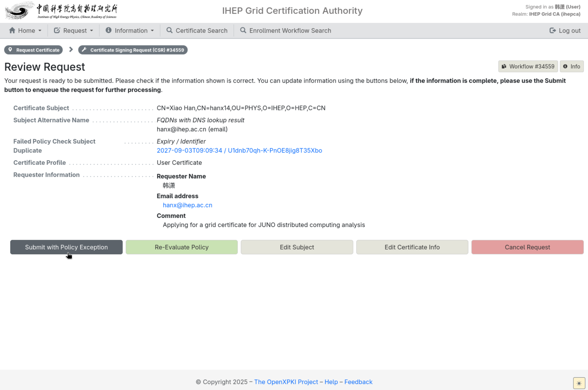
Task: Click the wrench icon in CSR breadcrumb
Action: tap(84, 50)
